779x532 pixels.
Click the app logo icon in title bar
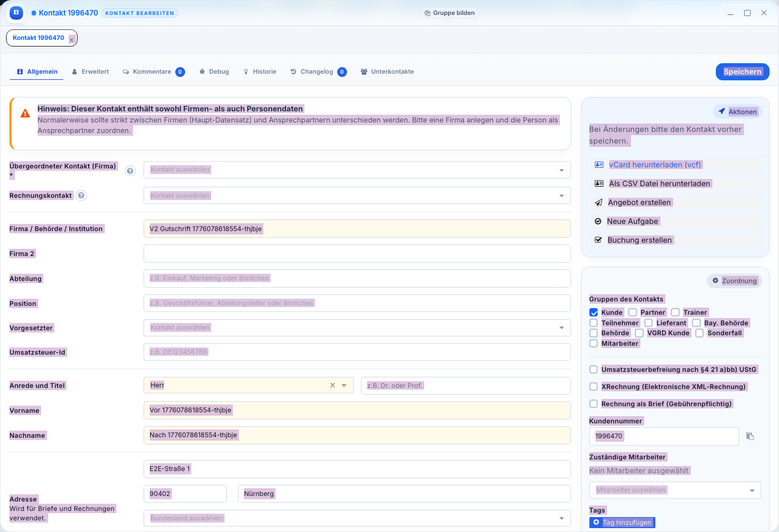(16, 12)
